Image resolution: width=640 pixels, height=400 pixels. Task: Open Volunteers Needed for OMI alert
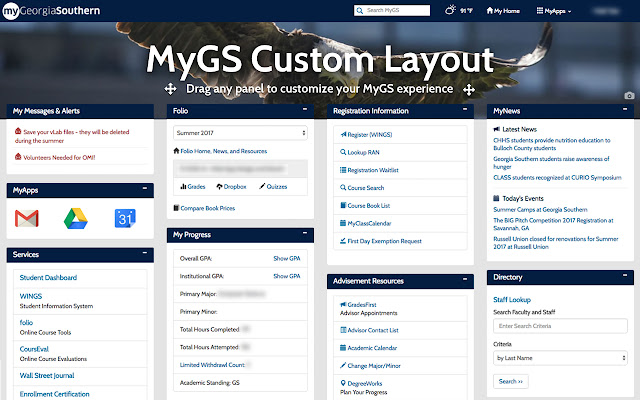55,157
